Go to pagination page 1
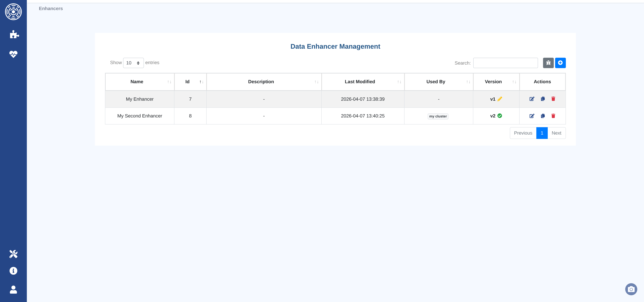644x302 pixels. pos(542,133)
